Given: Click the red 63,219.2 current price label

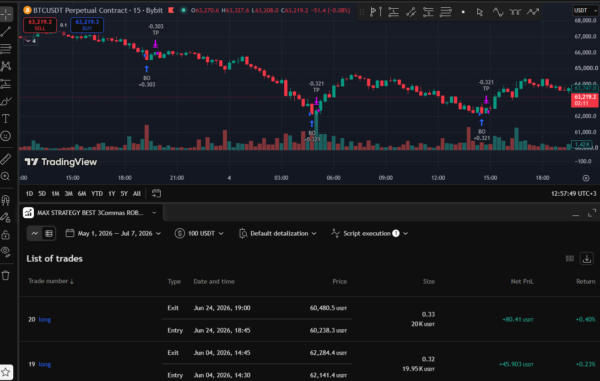Looking at the screenshot, I should pos(584,100).
